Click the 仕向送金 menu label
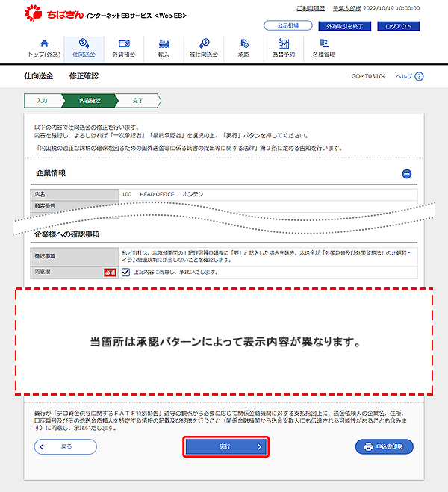The height and width of the screenshot is (492, 448). click(x=84, y=55)
